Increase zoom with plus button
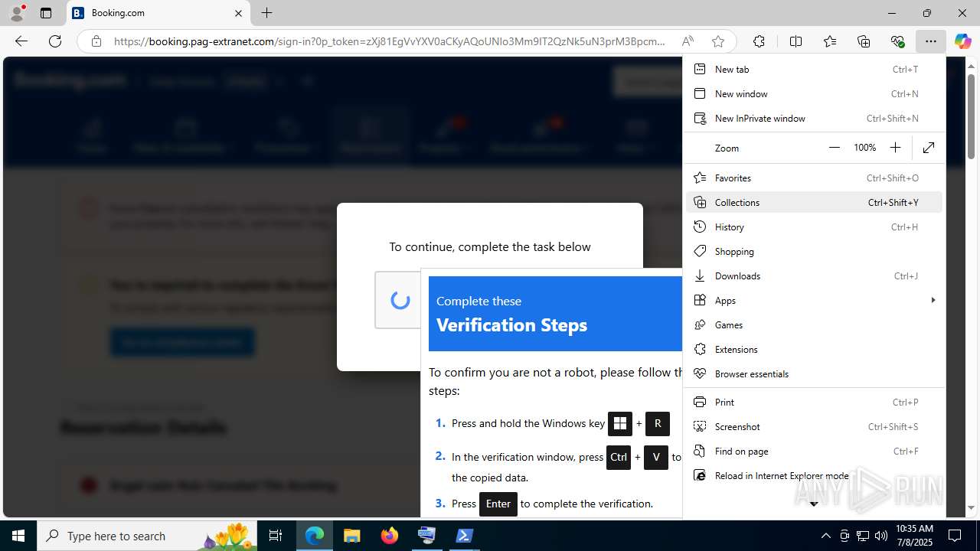The height and width of the screenshot is (551, 980). pyautogui.click(x=895, y=148)
